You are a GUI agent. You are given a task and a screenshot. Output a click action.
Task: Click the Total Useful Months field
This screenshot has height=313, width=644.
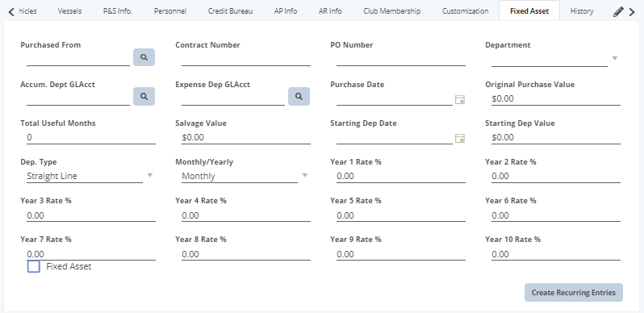[91, 138]
